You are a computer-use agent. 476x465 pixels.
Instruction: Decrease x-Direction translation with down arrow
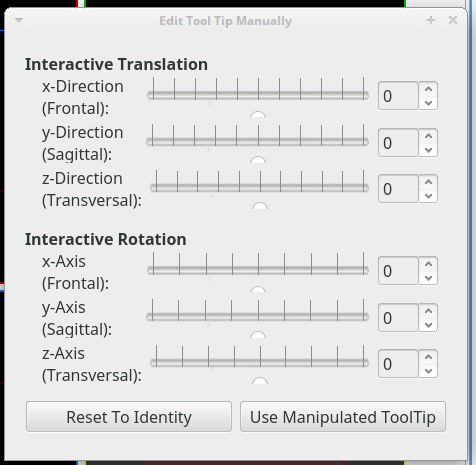428,103
